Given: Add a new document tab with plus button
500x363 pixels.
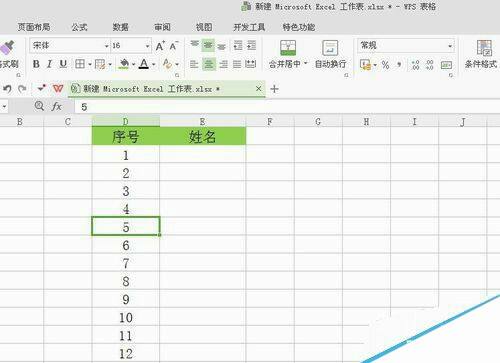Looking at the screenshot, I should coord(274,89).
